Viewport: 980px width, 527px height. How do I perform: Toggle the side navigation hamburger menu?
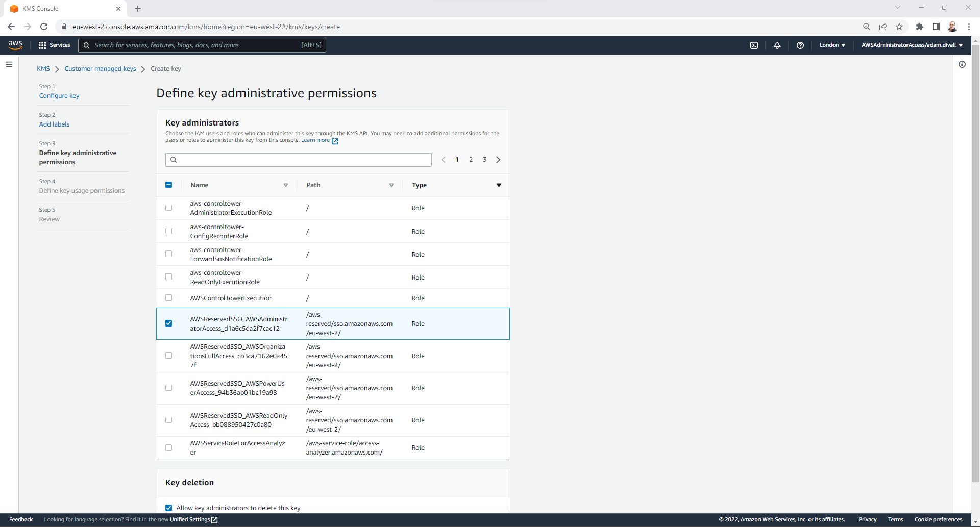click(x=9, y=64)
